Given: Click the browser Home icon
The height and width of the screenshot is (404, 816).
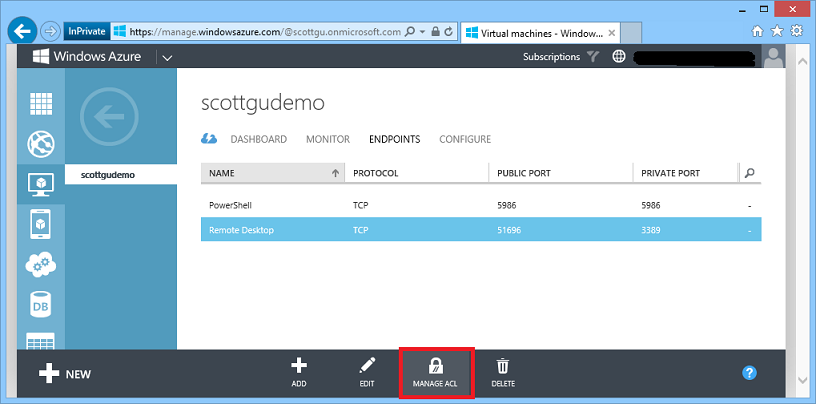Looking at the screenshot, I should [758, 31].
